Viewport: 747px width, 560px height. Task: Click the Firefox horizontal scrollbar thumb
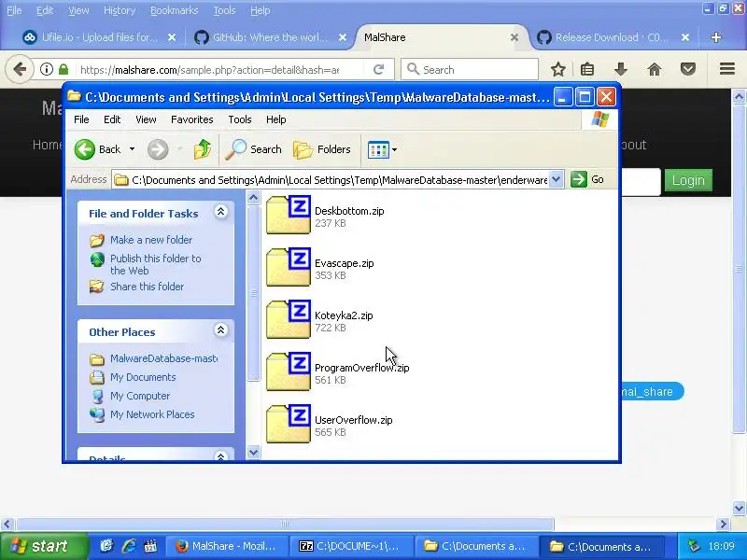click(285, 525)
